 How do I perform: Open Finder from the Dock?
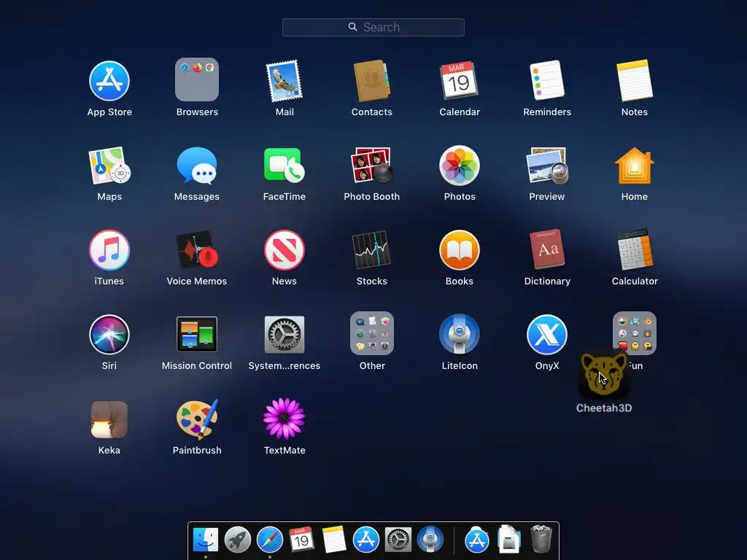[206, 540]
